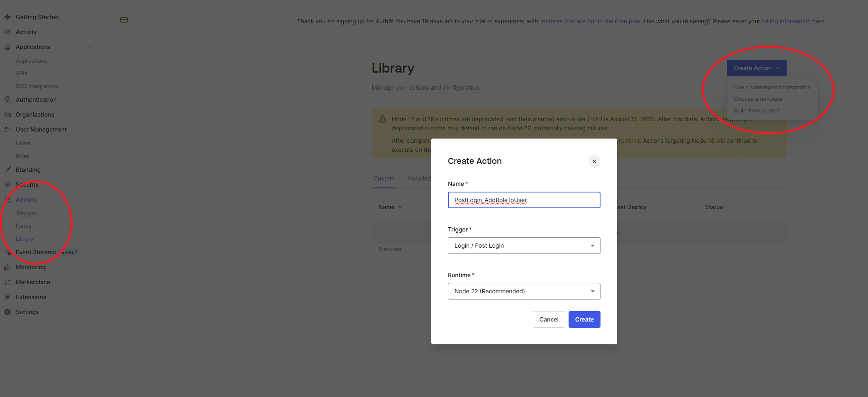Open the Trigger dropdown Login / Post Login
This screenshot has width=868, height=397.
pyautogui.click(x=524, y=246)
